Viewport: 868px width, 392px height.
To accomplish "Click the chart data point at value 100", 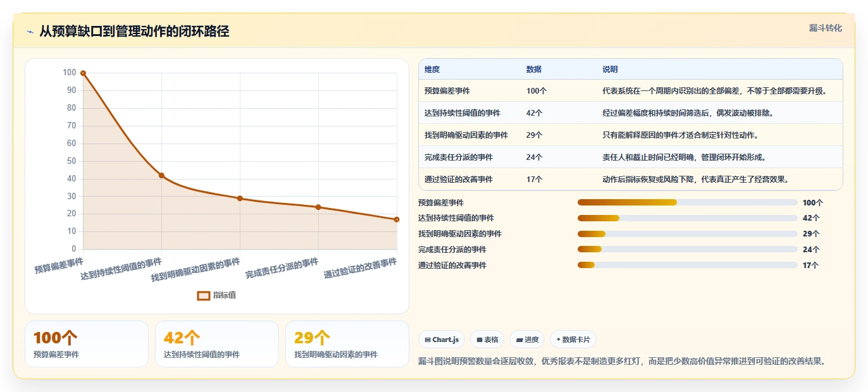I will pos(83,73).
